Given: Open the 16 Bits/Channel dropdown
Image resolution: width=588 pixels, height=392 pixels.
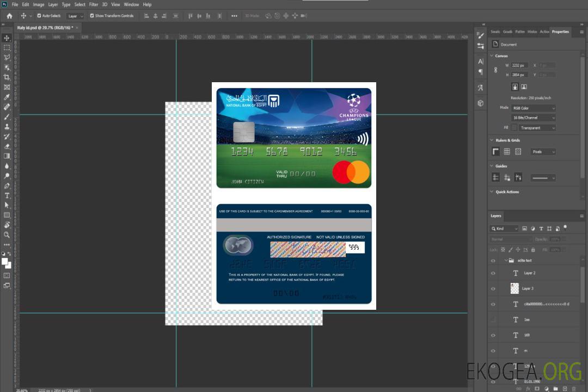Looking at the screenshot, I should (533, 118).
